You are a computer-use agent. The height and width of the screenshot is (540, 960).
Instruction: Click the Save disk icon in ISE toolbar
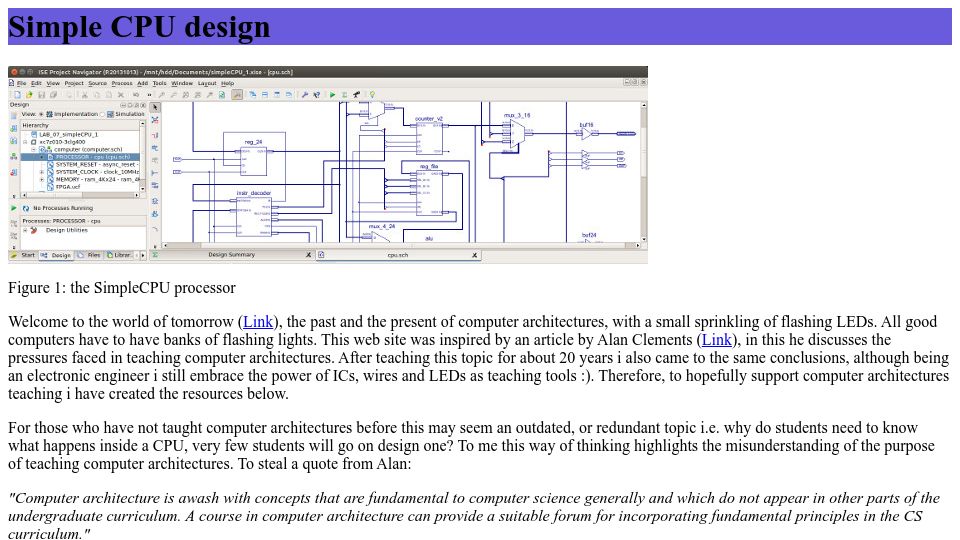coord(42,95)
